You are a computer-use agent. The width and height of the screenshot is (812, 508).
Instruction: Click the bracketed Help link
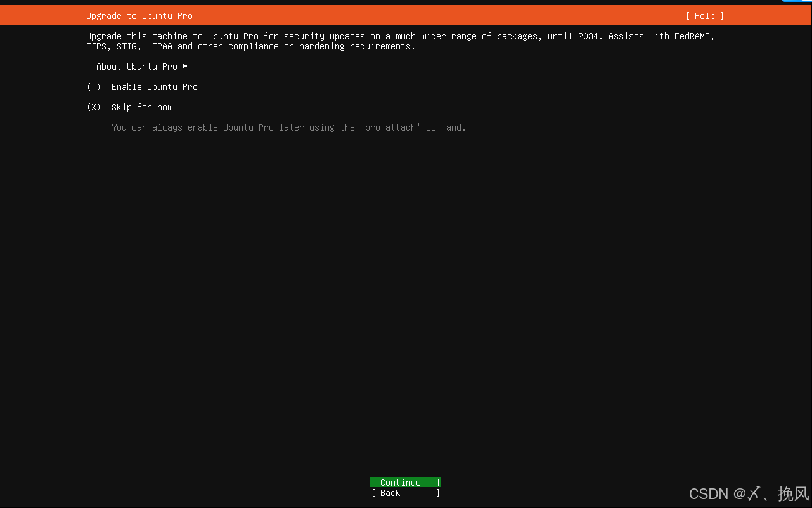(704, 15)
